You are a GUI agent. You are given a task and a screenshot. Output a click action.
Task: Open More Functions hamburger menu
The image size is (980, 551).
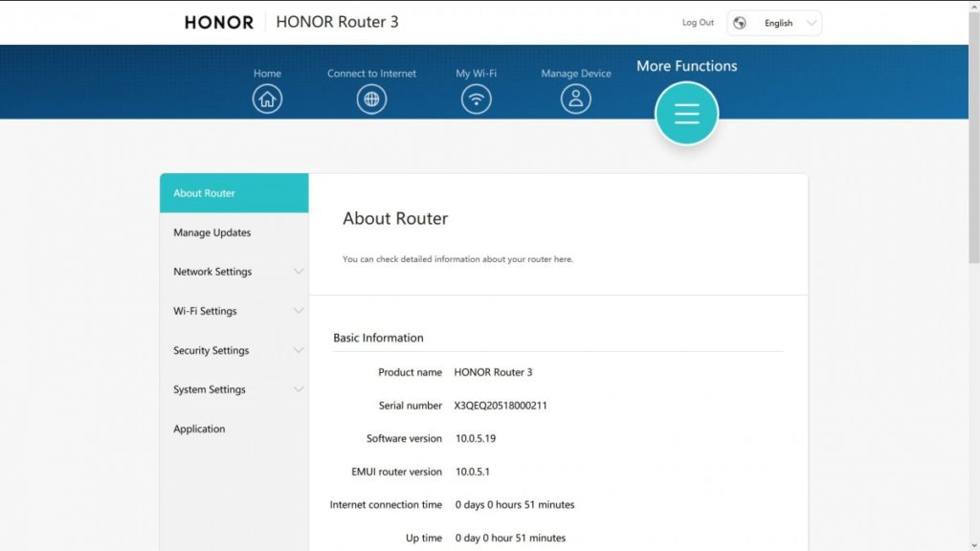click(685, 113)
